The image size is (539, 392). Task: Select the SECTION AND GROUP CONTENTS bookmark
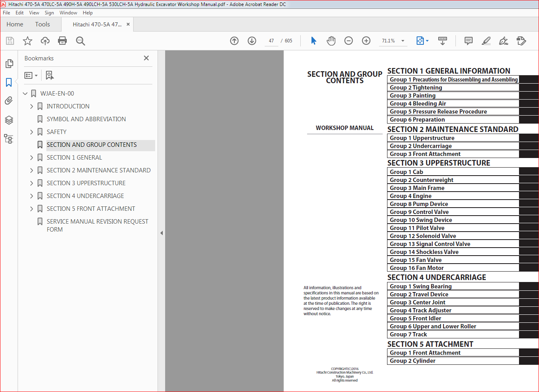coord(92,145)
